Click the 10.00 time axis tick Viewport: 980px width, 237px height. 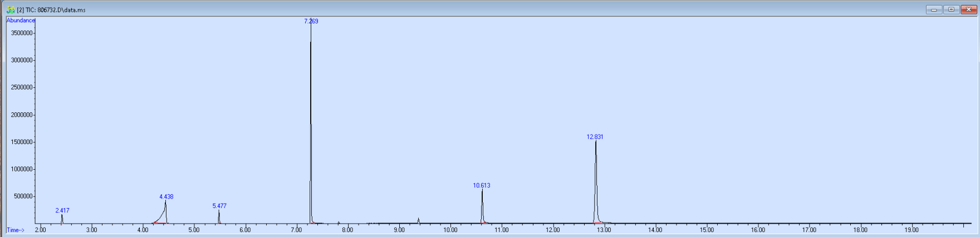[x=450, y=230]
